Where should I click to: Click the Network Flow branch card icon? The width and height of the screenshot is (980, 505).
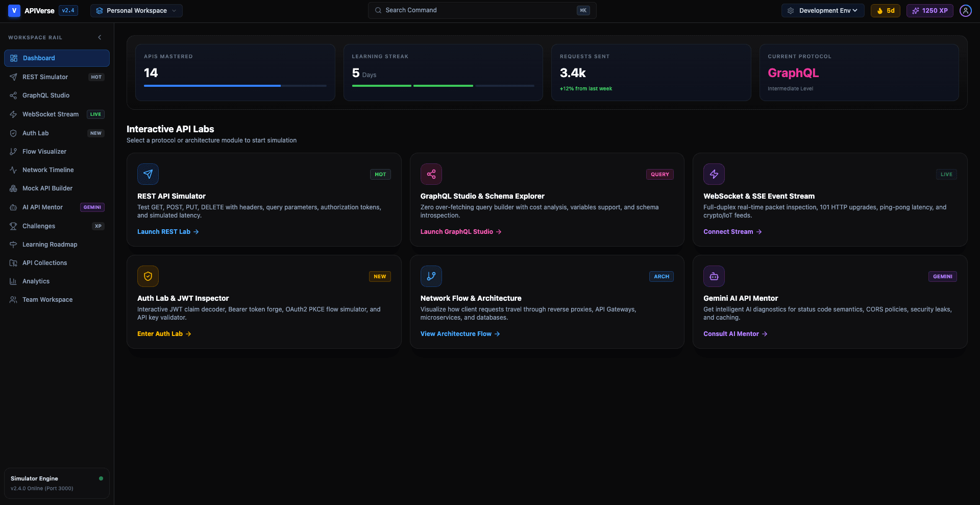tap(431, 276)
